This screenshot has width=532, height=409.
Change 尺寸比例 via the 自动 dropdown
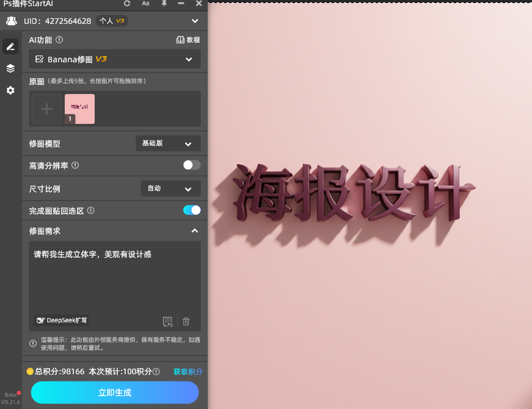click(x=170, y=188)
